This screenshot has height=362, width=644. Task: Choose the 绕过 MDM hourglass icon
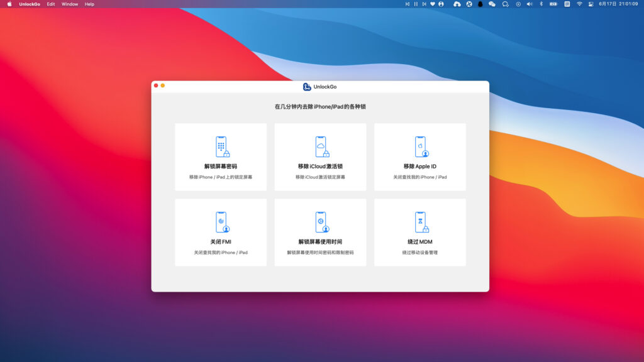pos(419,222)
